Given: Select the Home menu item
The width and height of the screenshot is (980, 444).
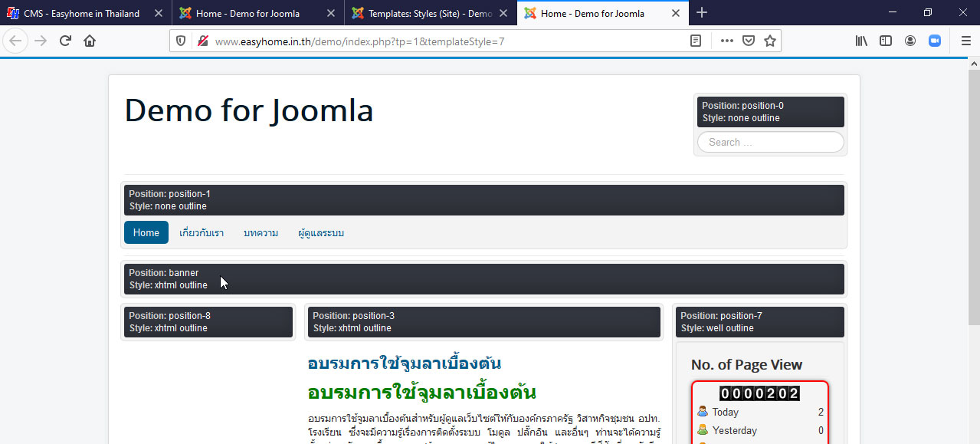Looking at the screenshot, I should [x=146, y=232].
